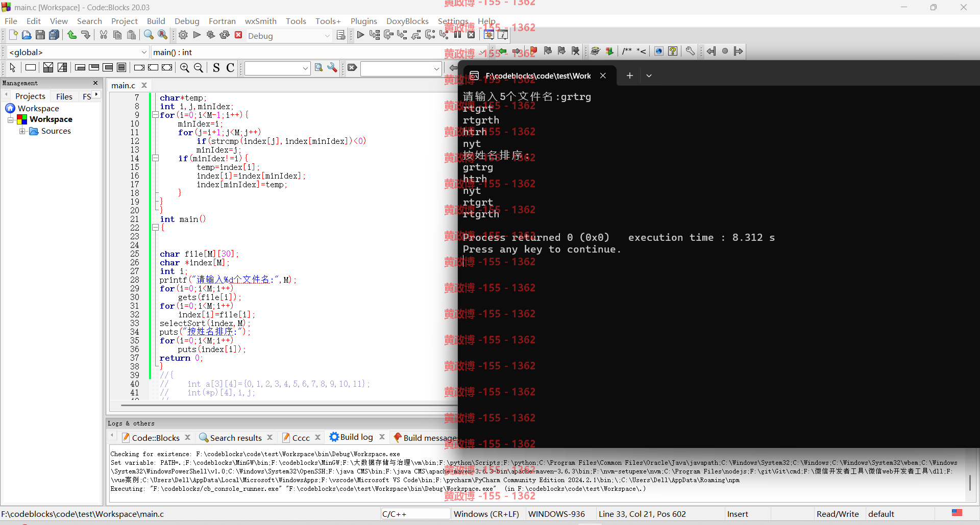This screenshot has height=525, width=980.
Task: Undo the last edit
Action: click(72, 35)
